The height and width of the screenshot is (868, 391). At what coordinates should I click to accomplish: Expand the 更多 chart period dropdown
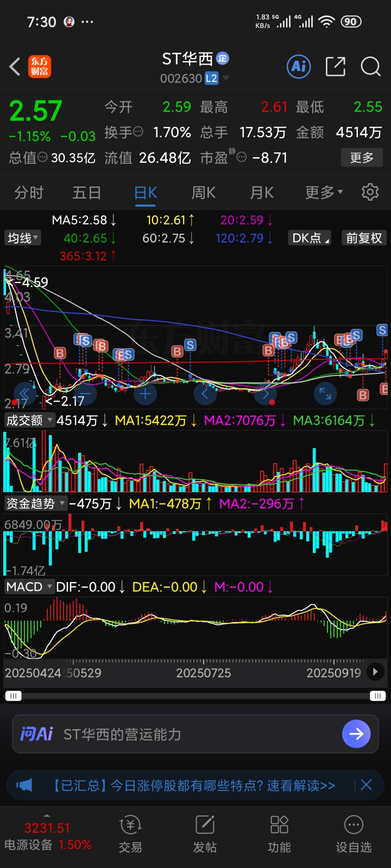(x=324, y=193)
